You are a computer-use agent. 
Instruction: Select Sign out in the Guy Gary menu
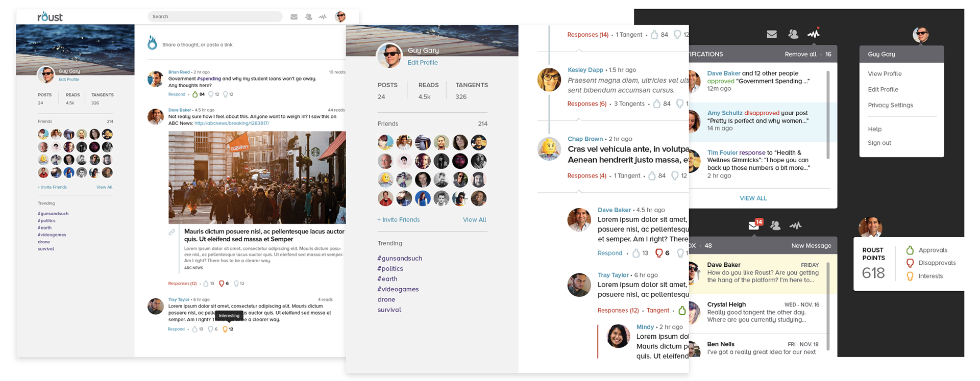point(879,143)
